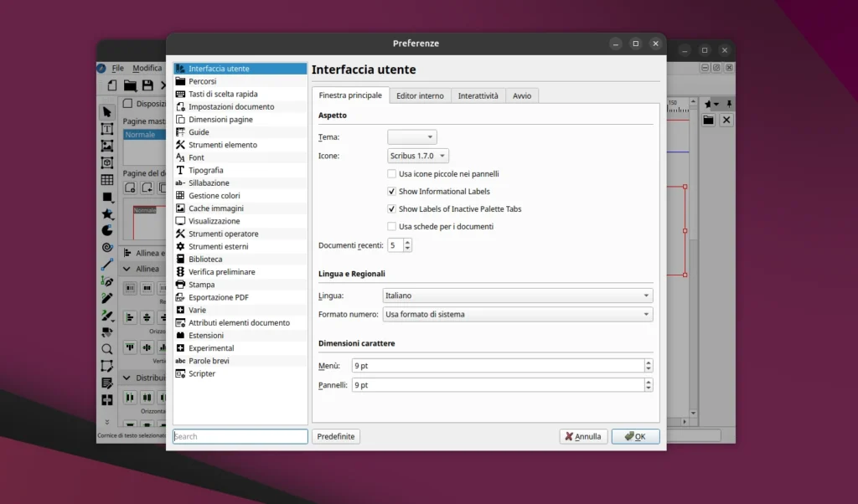The image size is (858, 504).
Task: Open the Tema dropdown
Action: tap(411, 137)
